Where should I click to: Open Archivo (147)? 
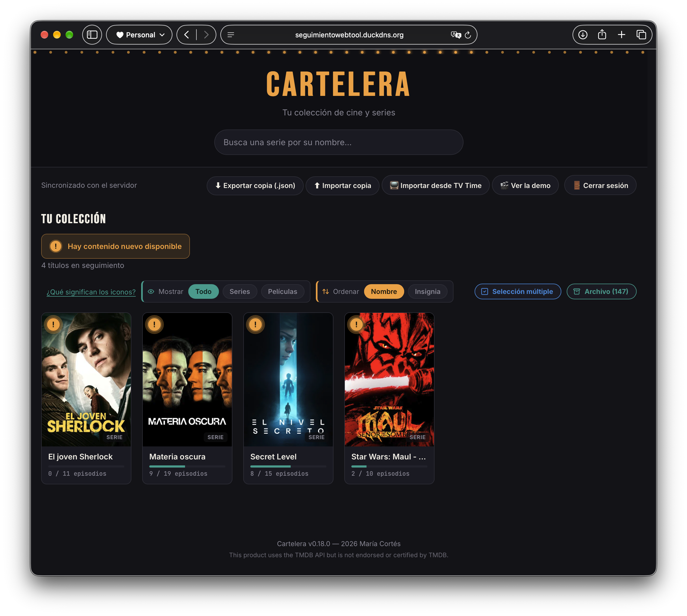click(x=602, y=292)
